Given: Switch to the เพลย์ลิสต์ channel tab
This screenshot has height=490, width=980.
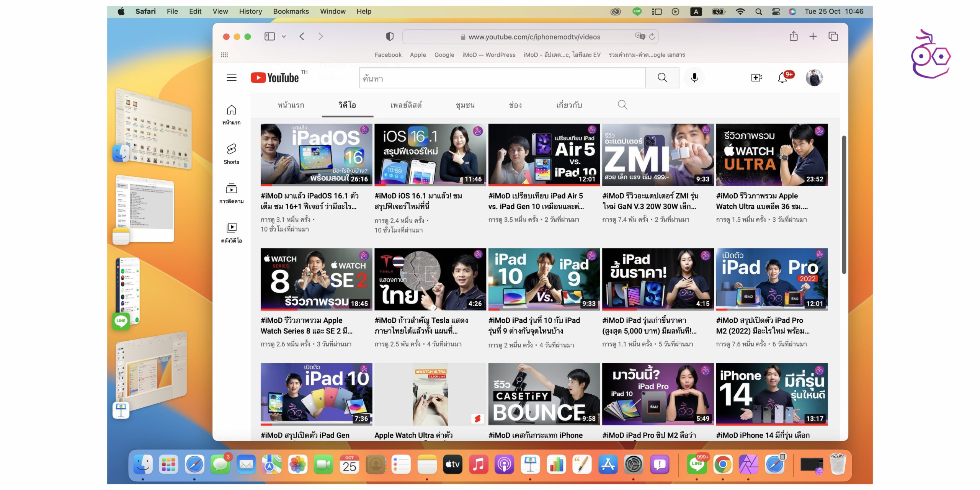Looking at the screenshot, I should (406, 105).
